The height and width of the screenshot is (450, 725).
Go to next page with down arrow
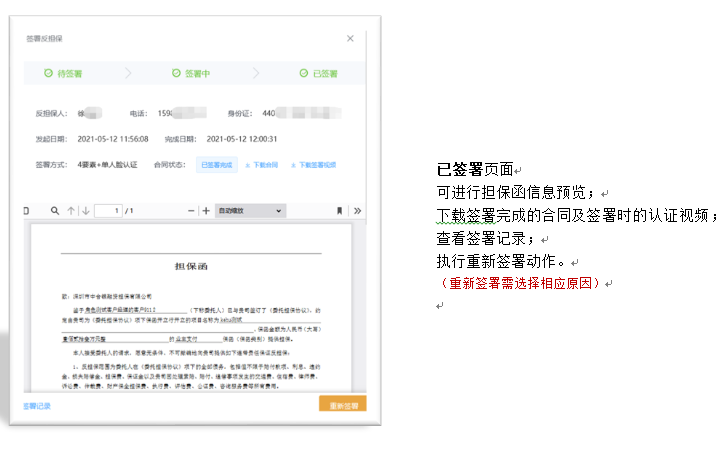click(x=86, y=211)
